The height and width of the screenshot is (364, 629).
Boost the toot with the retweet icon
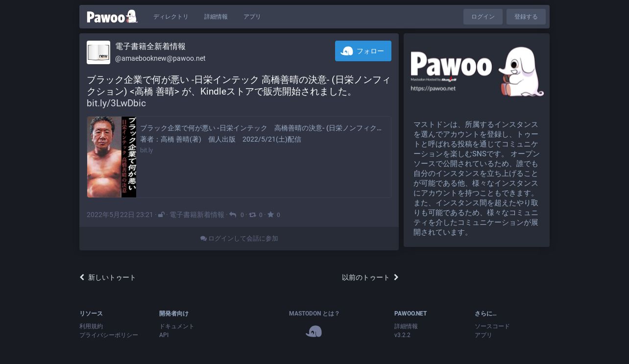(x=252, y=215)
